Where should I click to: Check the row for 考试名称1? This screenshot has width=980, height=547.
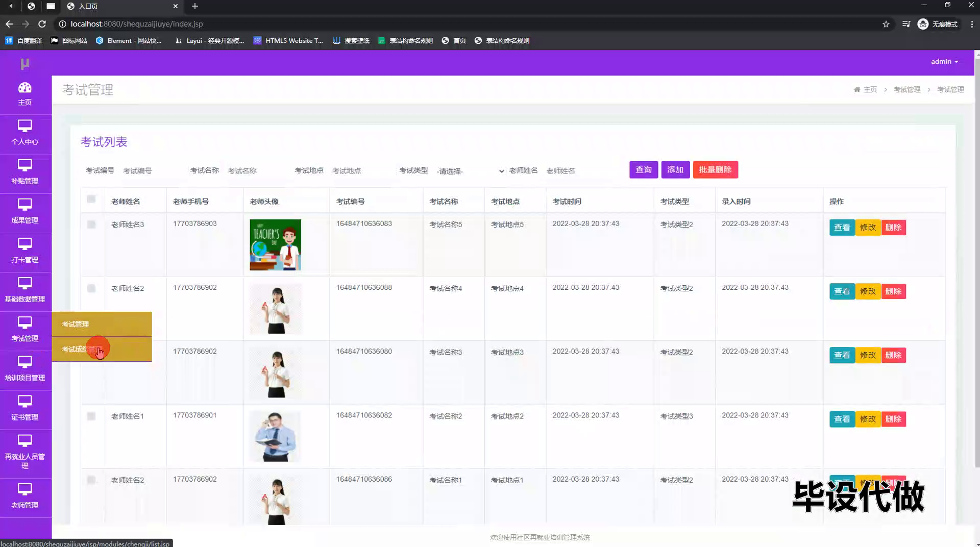click(91, 480)
